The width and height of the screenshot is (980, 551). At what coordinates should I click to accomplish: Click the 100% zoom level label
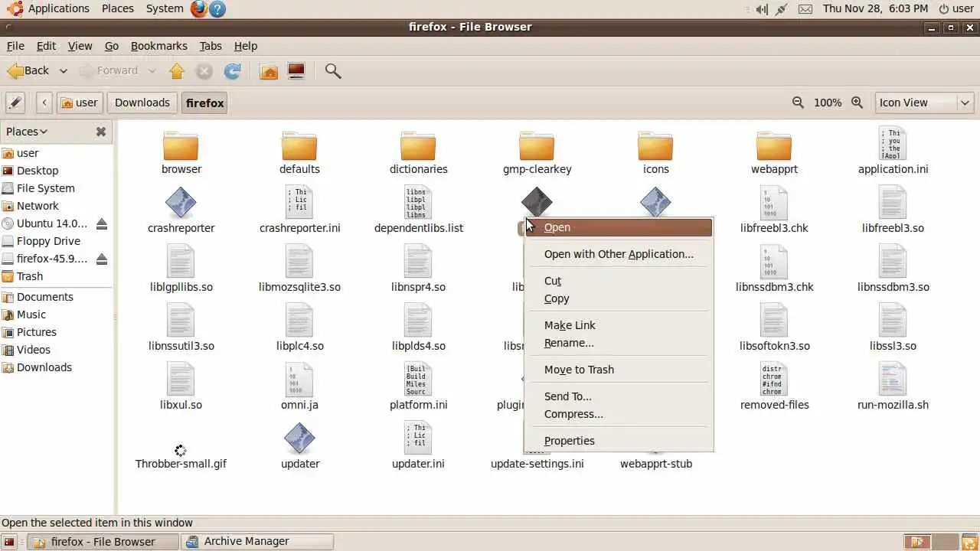click(x=828, y=103)
